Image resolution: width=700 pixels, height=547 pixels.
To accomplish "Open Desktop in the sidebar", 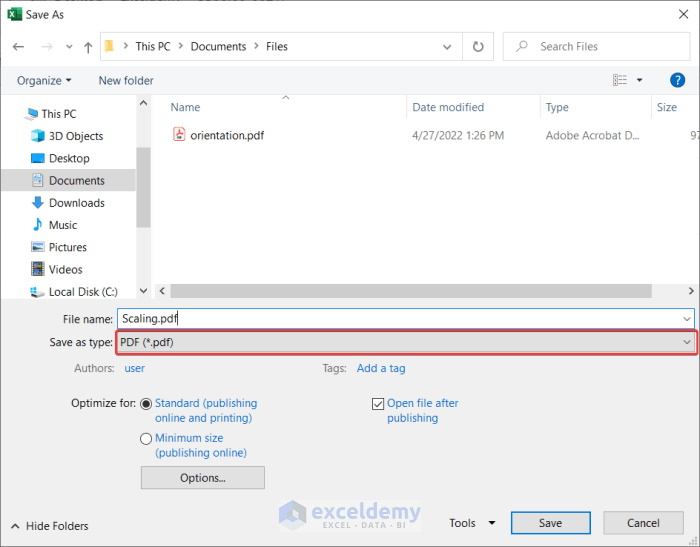I will click(x=69, y=159).
